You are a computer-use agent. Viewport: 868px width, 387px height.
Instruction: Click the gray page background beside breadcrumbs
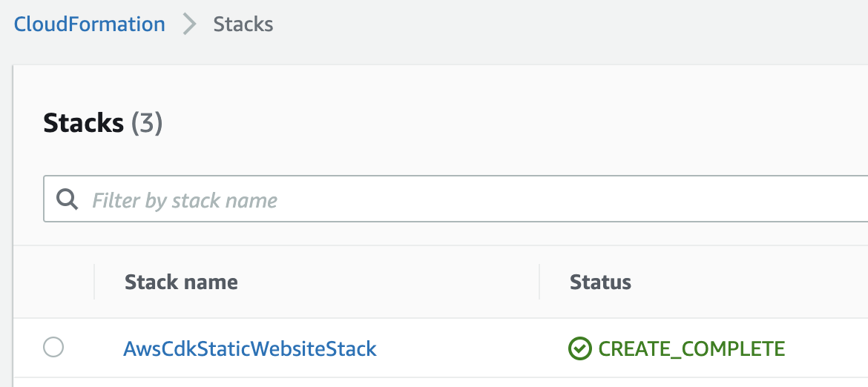[x=553, y=24]
